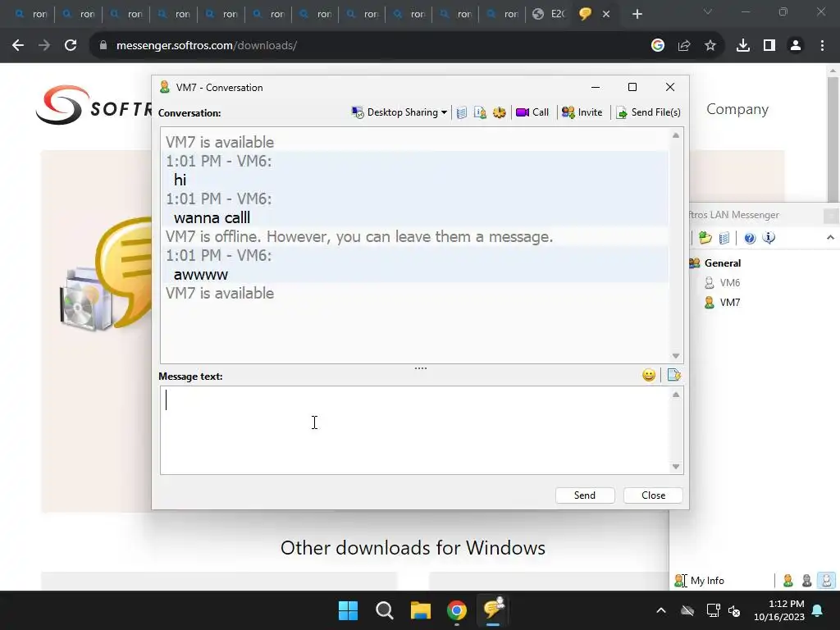The width and height of the screenshot is (840, 630).
Task: Click the taskbar clock showing 1:12 PM
Action: (779, 610)
